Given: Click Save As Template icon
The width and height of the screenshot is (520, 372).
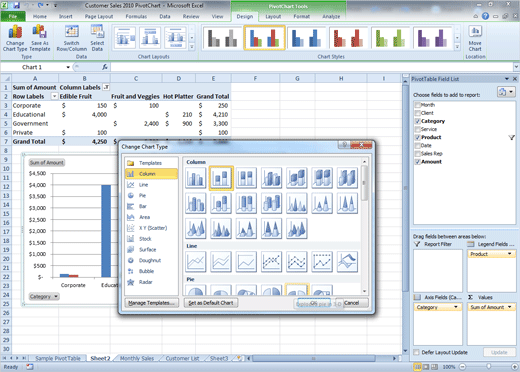Looking at the screenshot, I should point(40,38).
